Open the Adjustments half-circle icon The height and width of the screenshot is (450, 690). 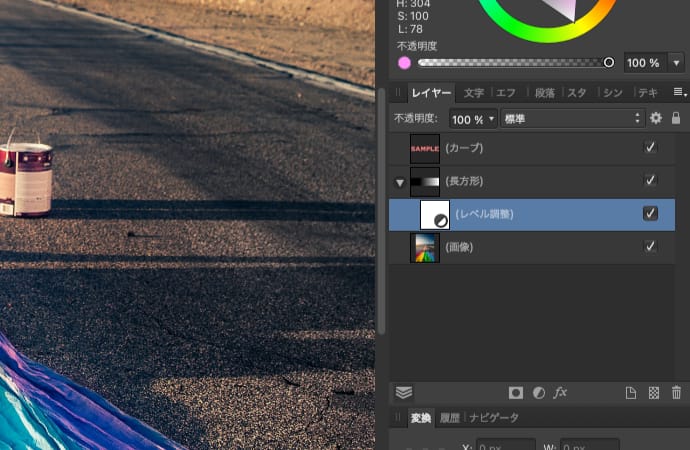539,393
